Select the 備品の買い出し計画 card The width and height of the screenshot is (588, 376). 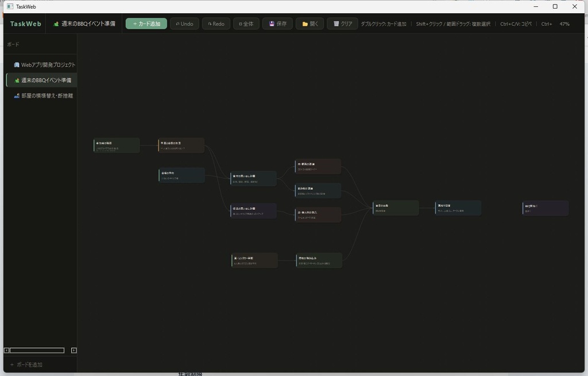(253, 211)
